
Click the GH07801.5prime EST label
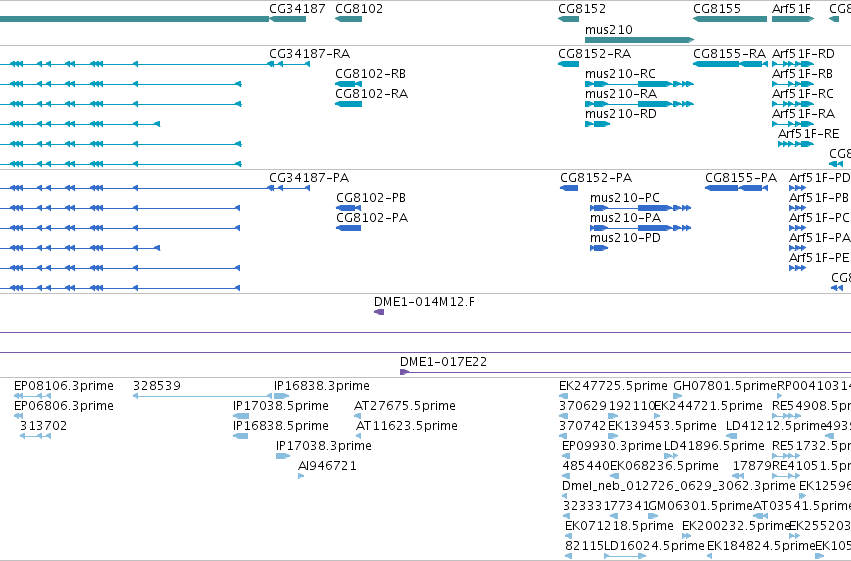coord(725,386)
